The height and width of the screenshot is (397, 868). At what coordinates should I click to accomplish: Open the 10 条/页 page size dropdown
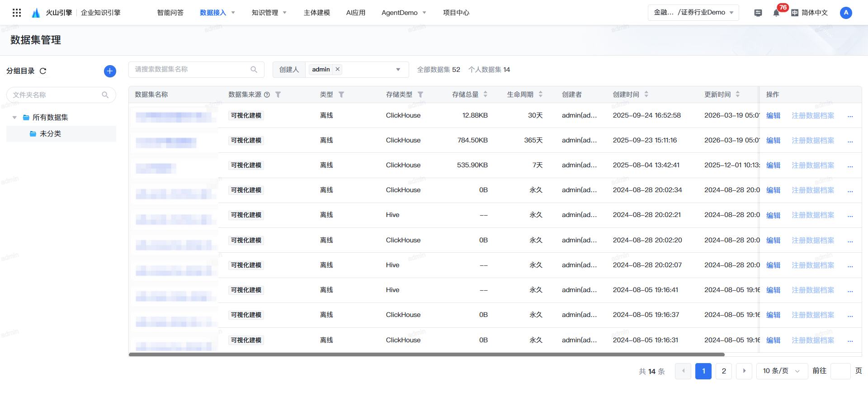(782, 371)
